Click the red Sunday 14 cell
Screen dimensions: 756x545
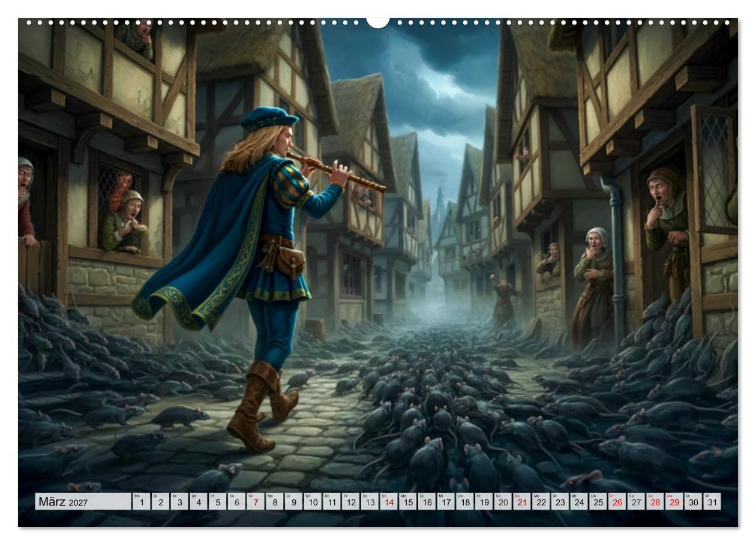coord(388,502)
